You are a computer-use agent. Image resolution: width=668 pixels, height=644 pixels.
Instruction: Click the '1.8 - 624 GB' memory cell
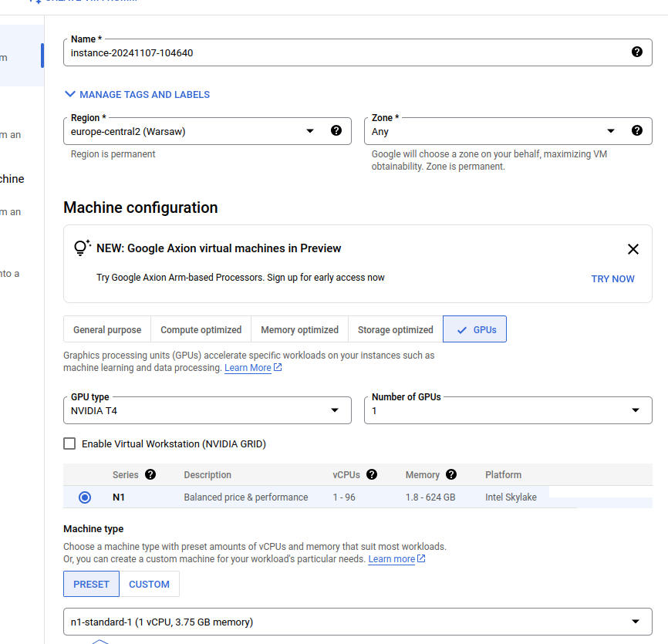pyautogui.click(x=430, y=497)
